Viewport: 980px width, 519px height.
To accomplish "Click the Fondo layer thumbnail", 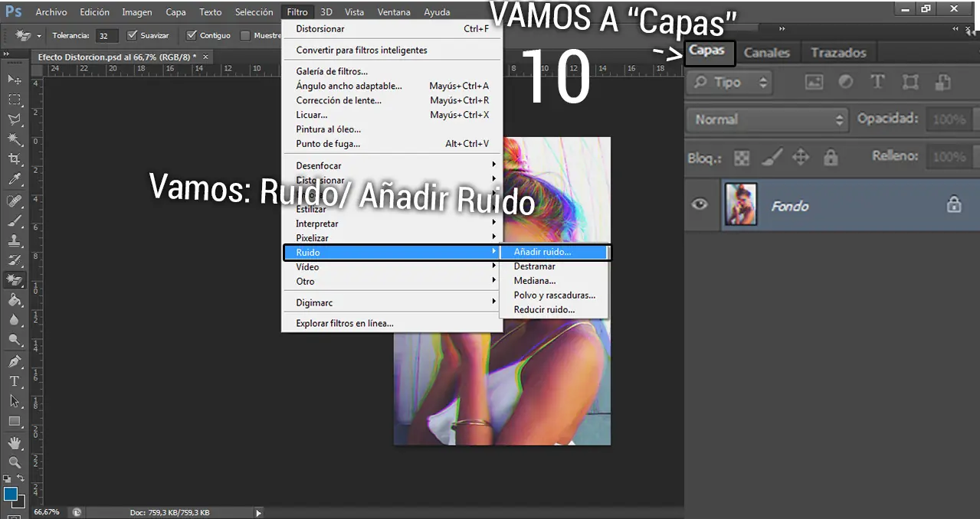I will (x=741, y=204).
